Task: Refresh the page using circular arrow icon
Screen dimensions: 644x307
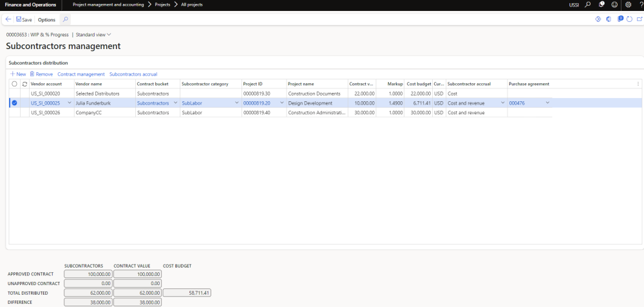Action: click(629, 19)
